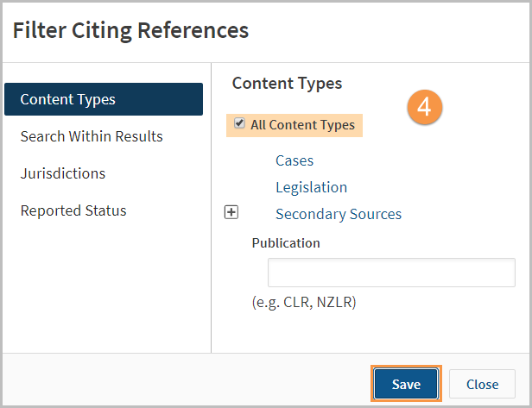Click the Publication field label
Viewport: 532px width, 408px height.
coord(286,243)
